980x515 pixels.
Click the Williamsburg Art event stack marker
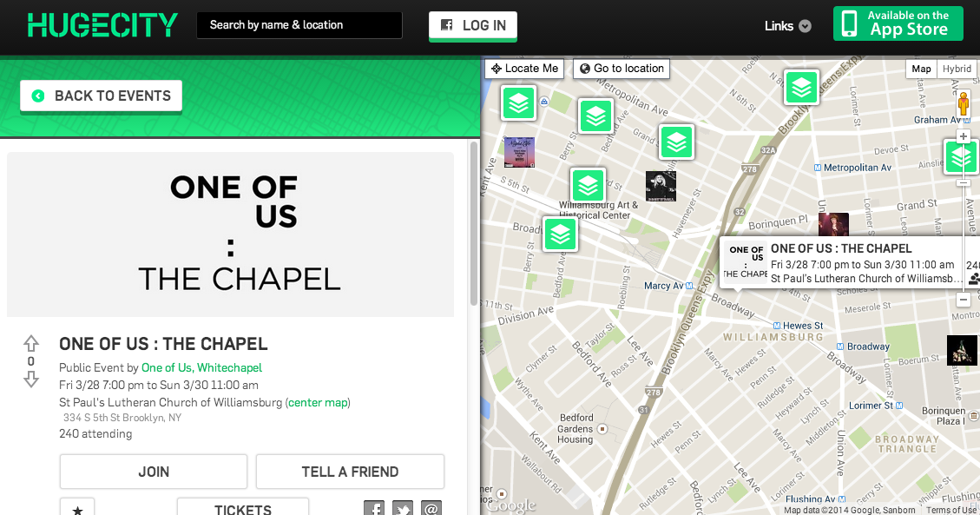[x=588, y=185]
